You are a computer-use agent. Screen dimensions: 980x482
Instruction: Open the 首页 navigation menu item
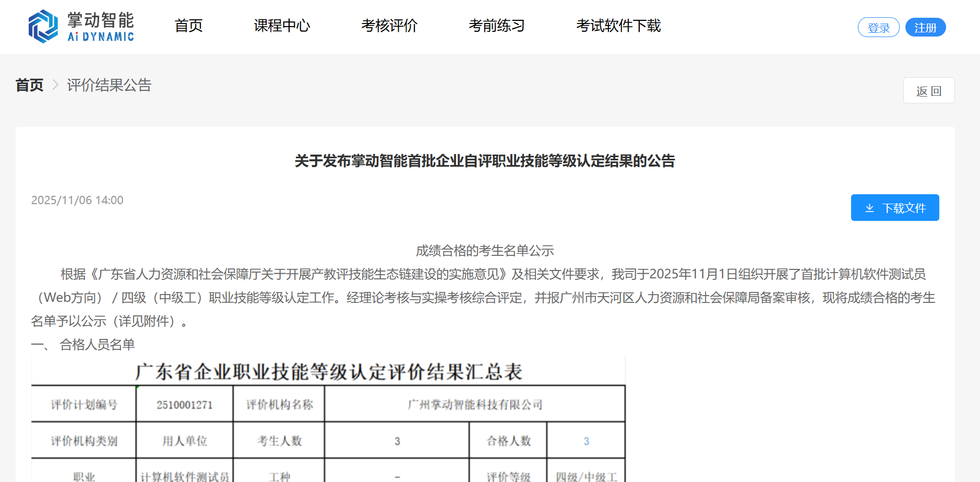click(x=188, y=26)
